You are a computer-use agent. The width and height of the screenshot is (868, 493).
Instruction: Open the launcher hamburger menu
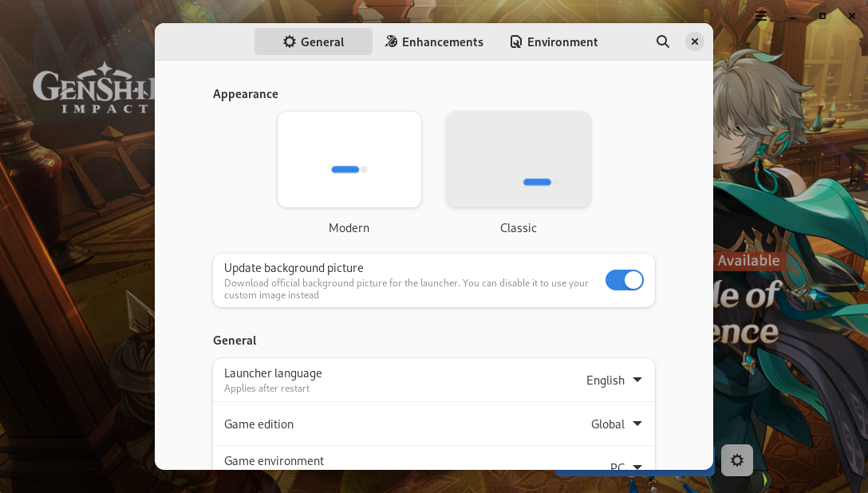coord(761,16)
